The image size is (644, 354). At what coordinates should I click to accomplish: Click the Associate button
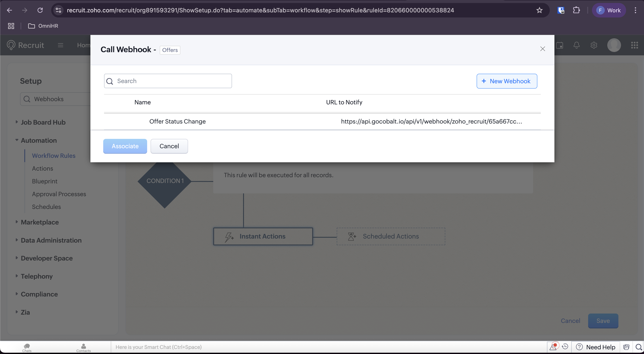point(125,146)
